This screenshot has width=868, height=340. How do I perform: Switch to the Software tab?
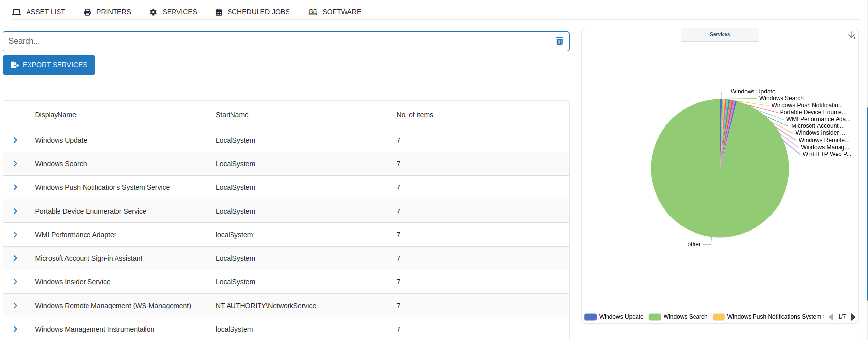335,12
